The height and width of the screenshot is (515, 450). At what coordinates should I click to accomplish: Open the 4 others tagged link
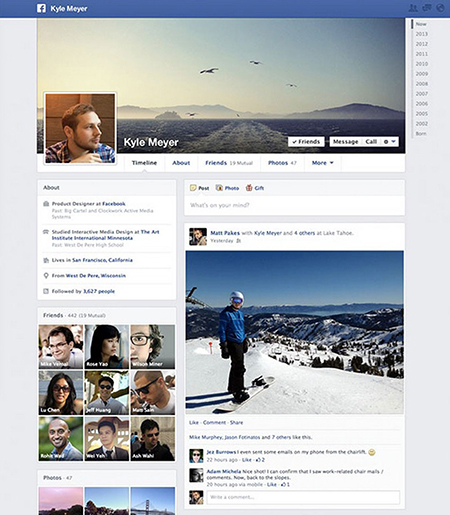[x=304, y=233]
